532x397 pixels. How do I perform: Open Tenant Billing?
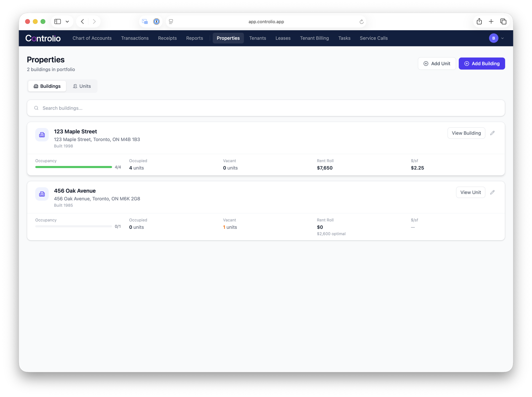[314, 38]
